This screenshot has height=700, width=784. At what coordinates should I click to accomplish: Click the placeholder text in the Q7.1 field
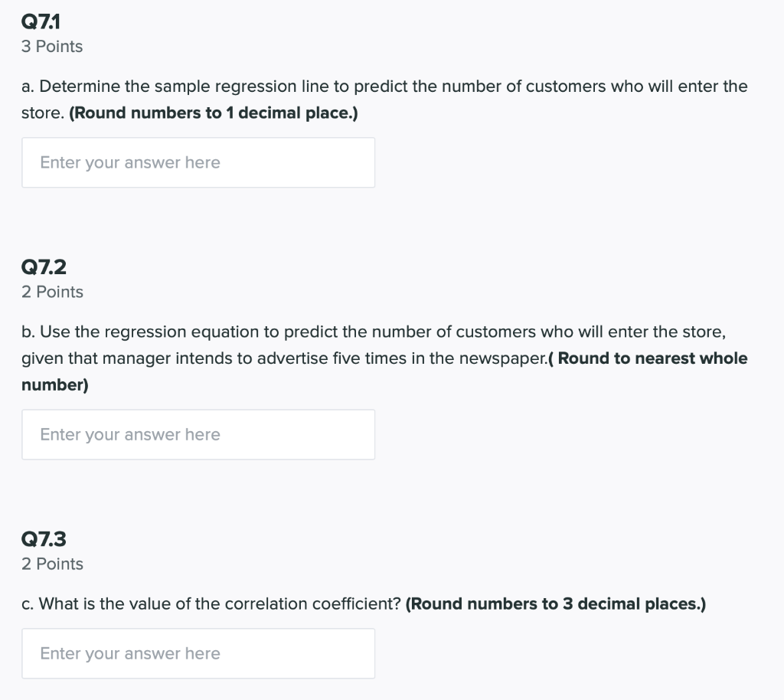tap(130, 162)
